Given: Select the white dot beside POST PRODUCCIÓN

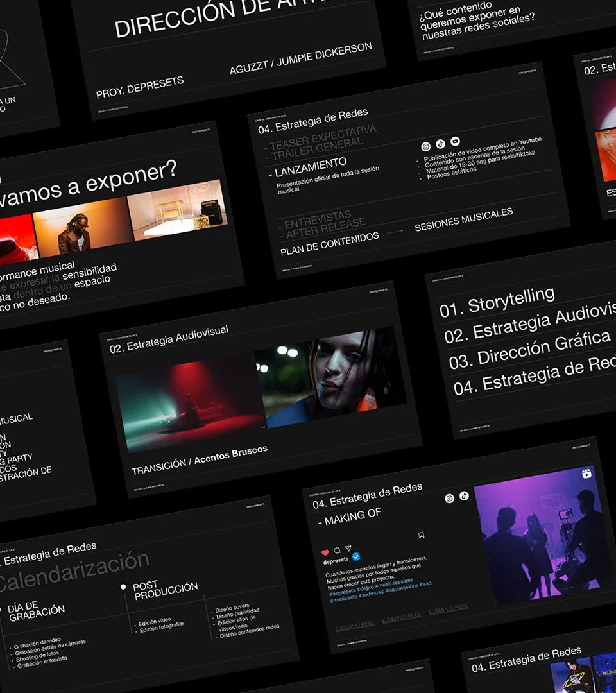Looking at the screenshot, I should tap(123, 587).
